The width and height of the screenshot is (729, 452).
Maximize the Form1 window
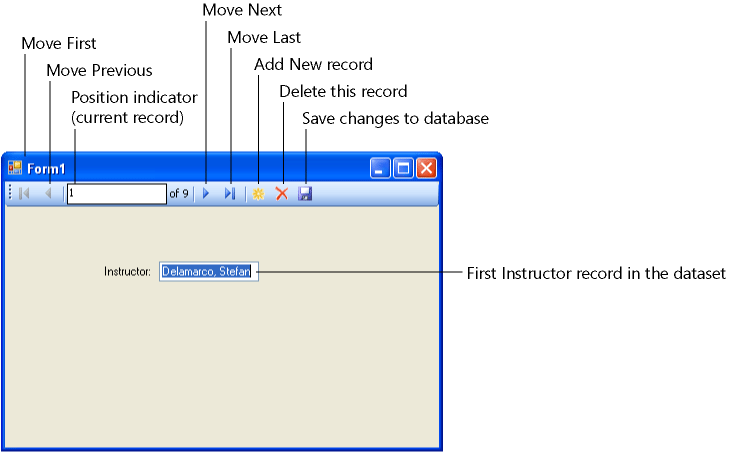403,168
